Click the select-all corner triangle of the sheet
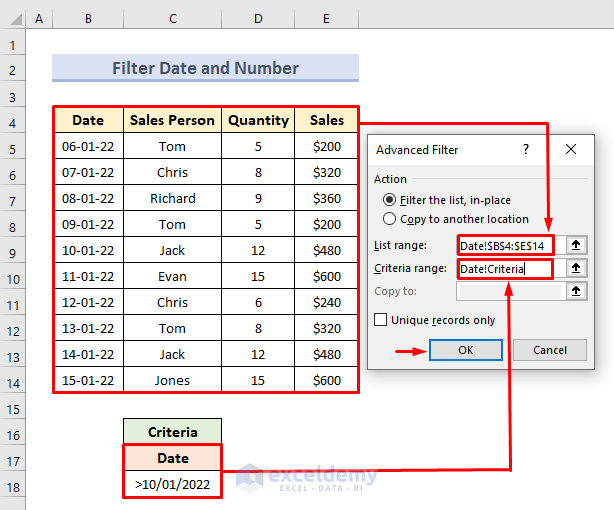This screenshot has width=614, height=510. pos(16,19)
